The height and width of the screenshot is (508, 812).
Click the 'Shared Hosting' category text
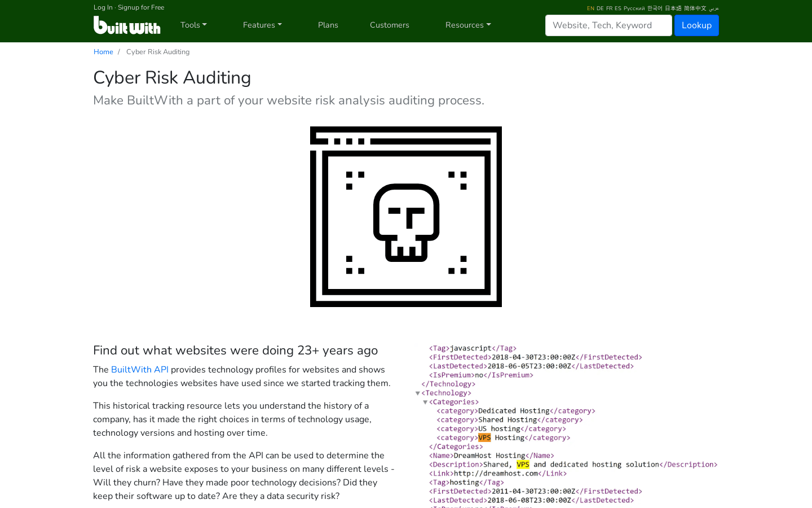[x=507, y=420]
